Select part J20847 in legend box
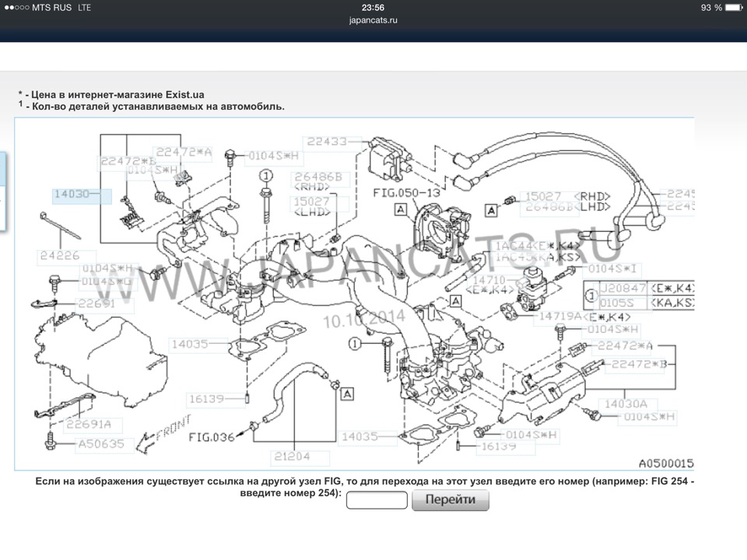 [622, 288]
